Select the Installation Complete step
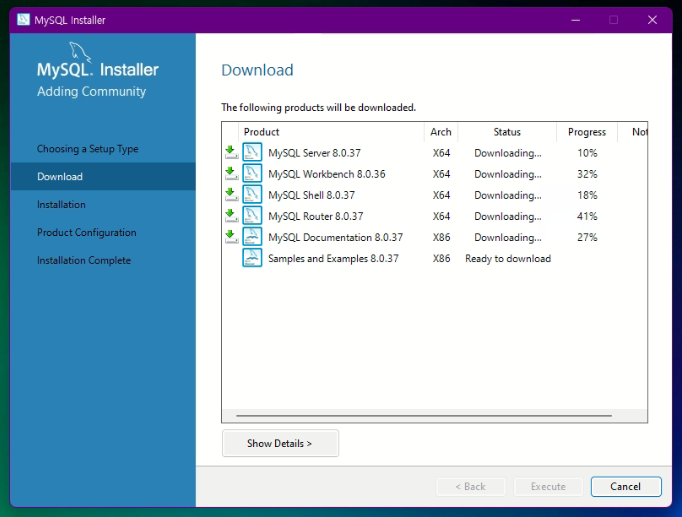This screenshot has height=517, width=682. (x=84, y=260)
